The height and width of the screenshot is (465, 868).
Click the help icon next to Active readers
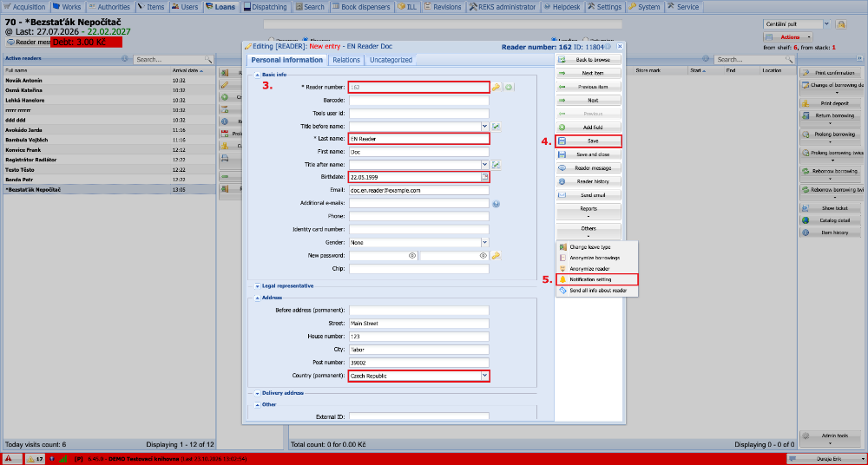(x=124, y=59)
